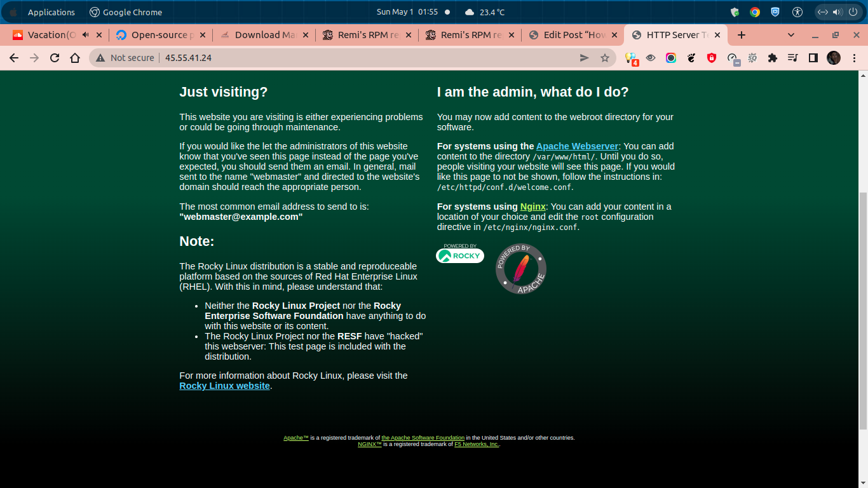Open the NGINX™ trademark footer link
Viewport: 868px width, 488px height.
point(370,444)
